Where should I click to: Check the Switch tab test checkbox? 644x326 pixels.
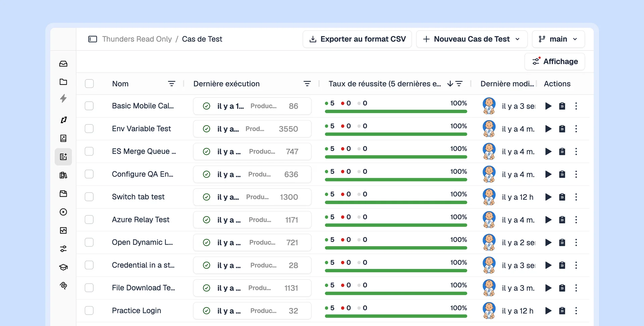tap(89, 197)
